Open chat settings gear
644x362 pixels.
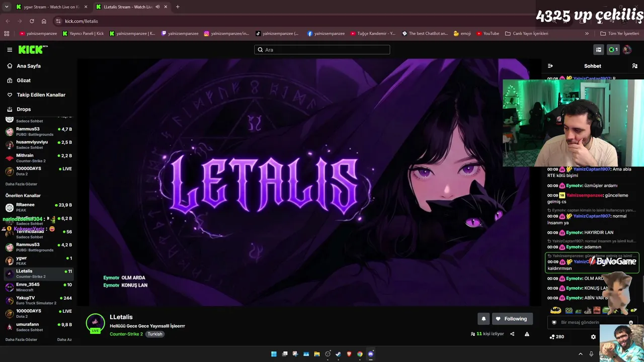593,337
